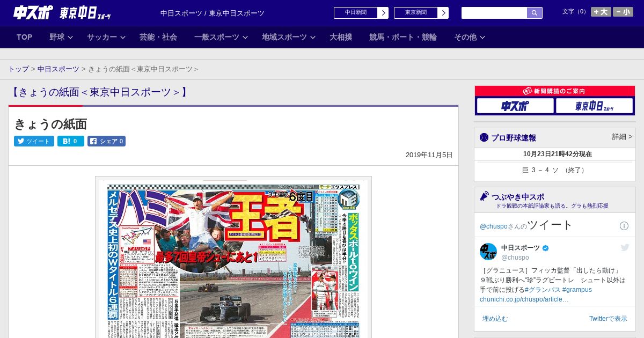Screen dimensions: 644x338
Task: Open @chuspo handle link in tweet
Action: coord(515,258)
